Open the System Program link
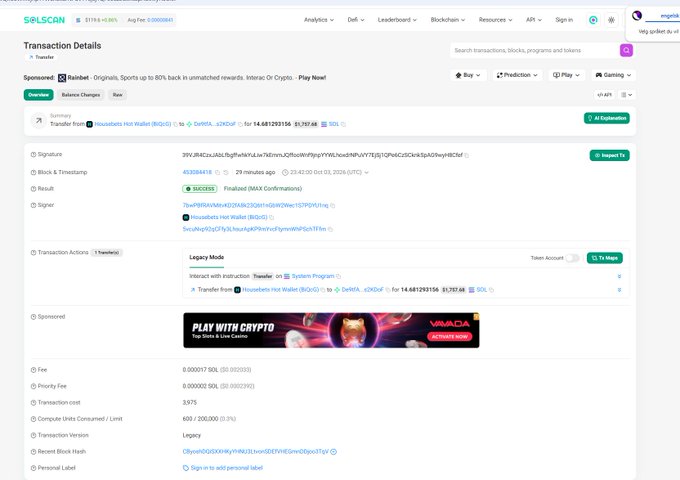This screenshot has width=680, height=480. tap(313, 276)
